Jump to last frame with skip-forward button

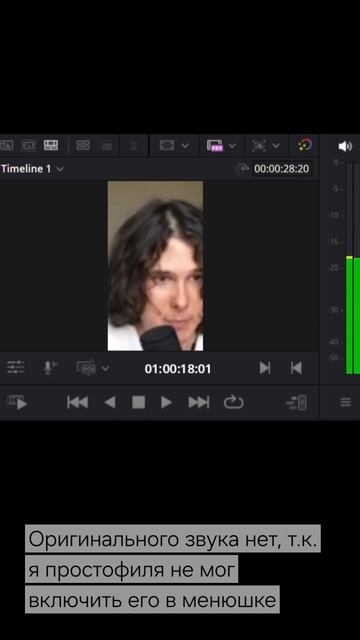coord(199,402)
